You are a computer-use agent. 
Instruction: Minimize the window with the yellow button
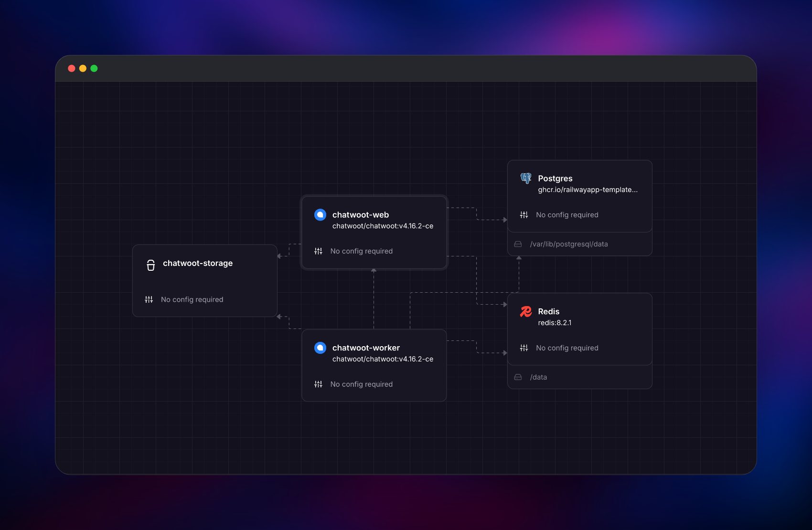point(83,68)
